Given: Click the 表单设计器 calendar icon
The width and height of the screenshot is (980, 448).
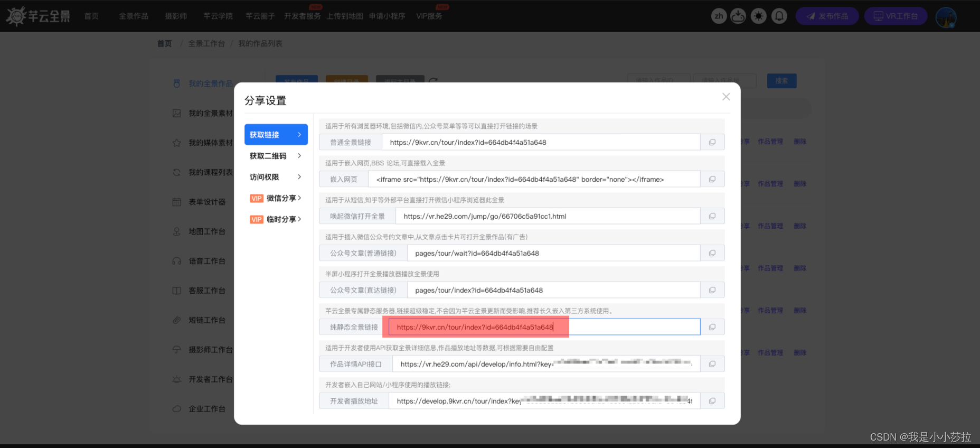Looking at the screenshot, I should coord(177,202).
